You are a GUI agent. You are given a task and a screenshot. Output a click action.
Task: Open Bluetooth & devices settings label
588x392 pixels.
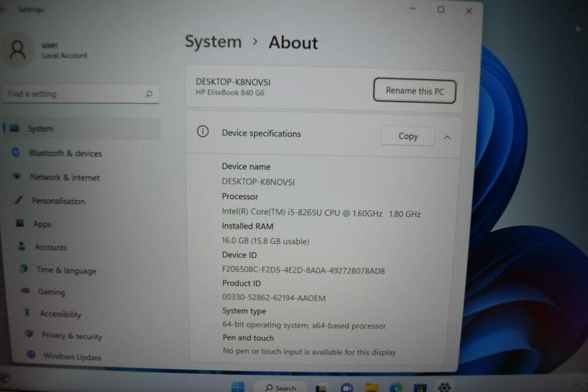click(x=66, y=153)
